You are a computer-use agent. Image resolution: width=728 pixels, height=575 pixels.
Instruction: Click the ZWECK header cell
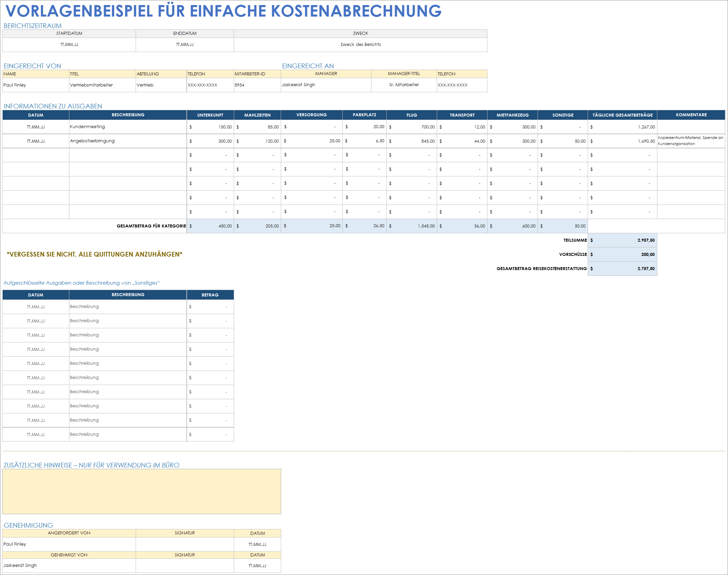tap(361, 33)
